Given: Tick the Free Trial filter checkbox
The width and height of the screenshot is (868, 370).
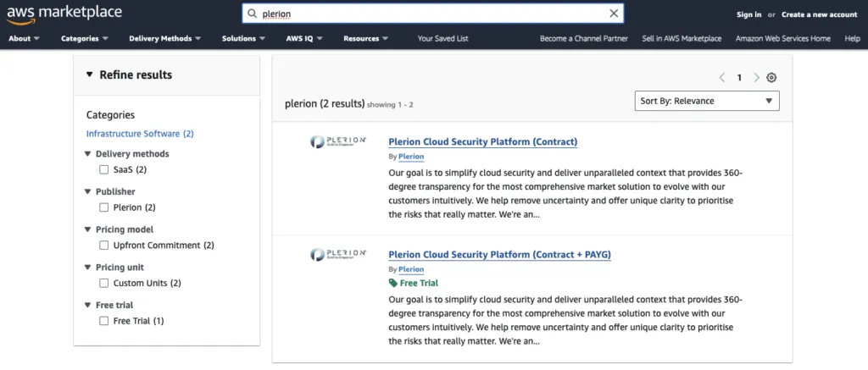Looking at the screenshot, I should click(103, 321).
